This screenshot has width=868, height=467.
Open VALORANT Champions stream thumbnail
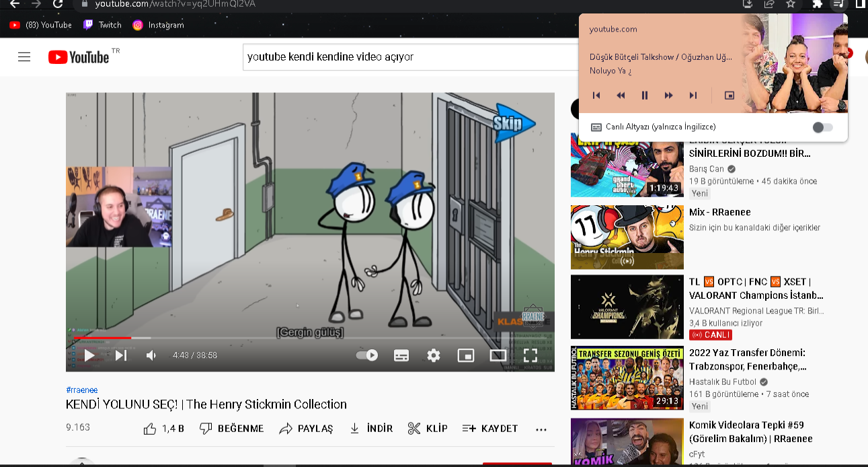tap(627, 307)
